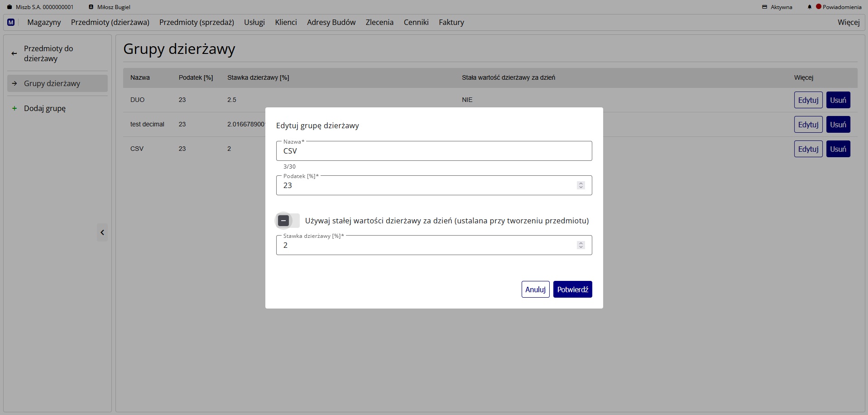Viewport: 868px width, 415px height.
Task: Click the Aktywna status icon
Action: pyautogui.click(x=764, y=7)
